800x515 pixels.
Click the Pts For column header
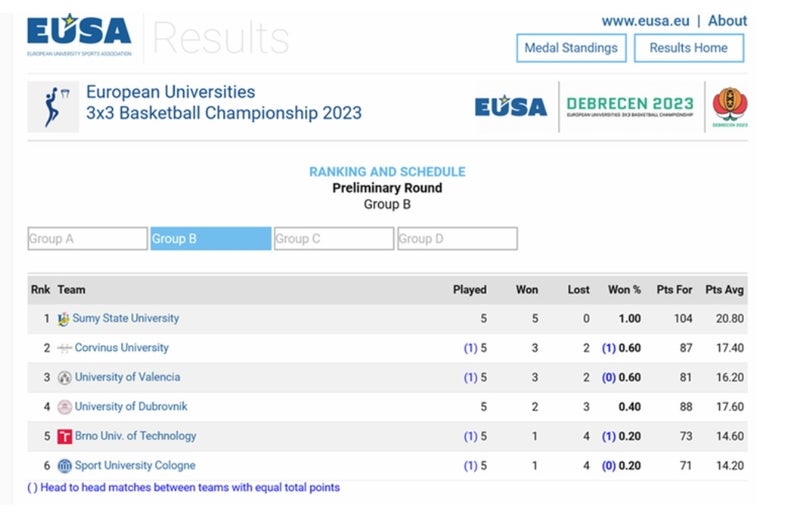[x=674, y=290]
